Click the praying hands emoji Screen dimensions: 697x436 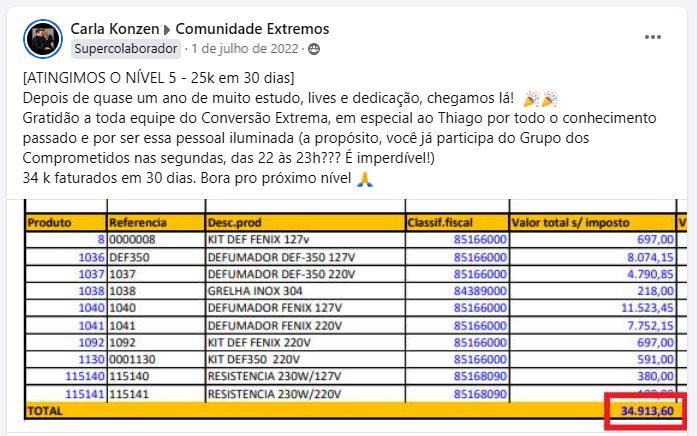pos(365,179)
